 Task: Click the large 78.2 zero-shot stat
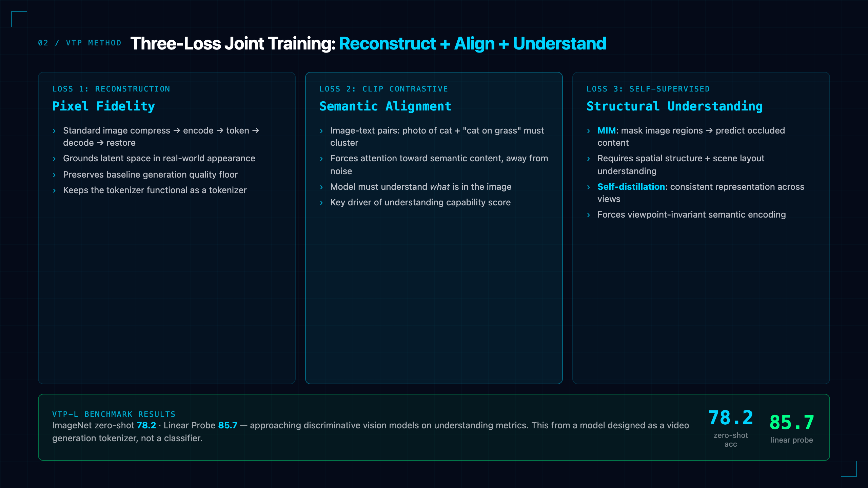(x=731, y=418)
